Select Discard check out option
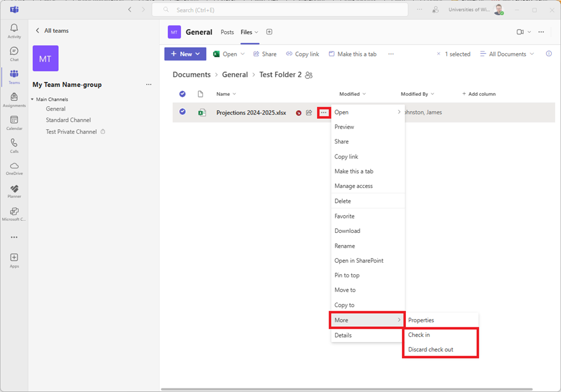Viewport: 561px width, 392px height. coord(431,350)
